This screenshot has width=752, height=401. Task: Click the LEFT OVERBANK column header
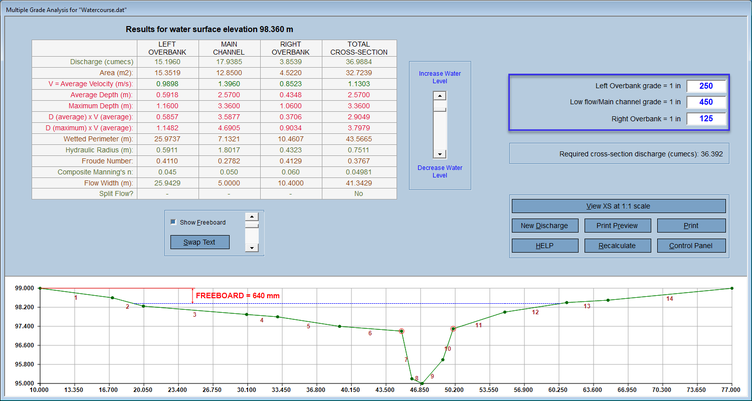pos(167,48)
